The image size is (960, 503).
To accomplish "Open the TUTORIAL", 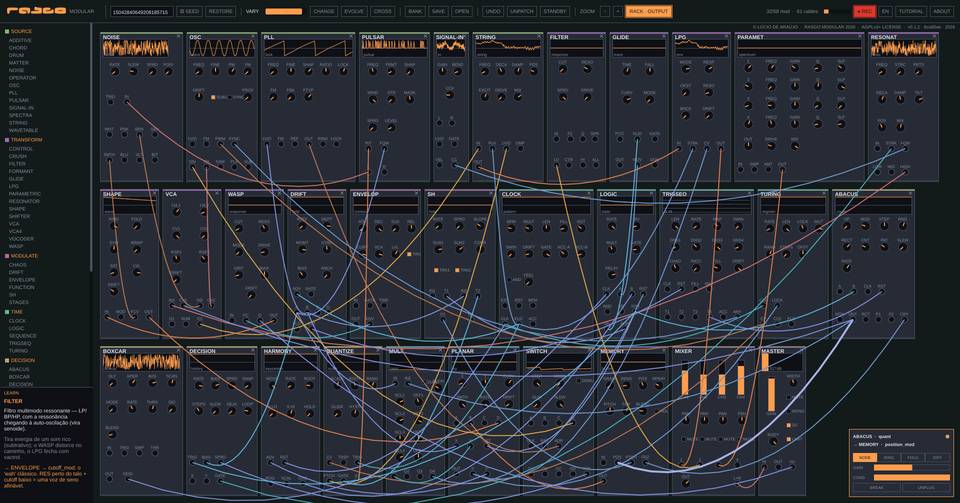I will pyautogui.click(x=910, y=11).
